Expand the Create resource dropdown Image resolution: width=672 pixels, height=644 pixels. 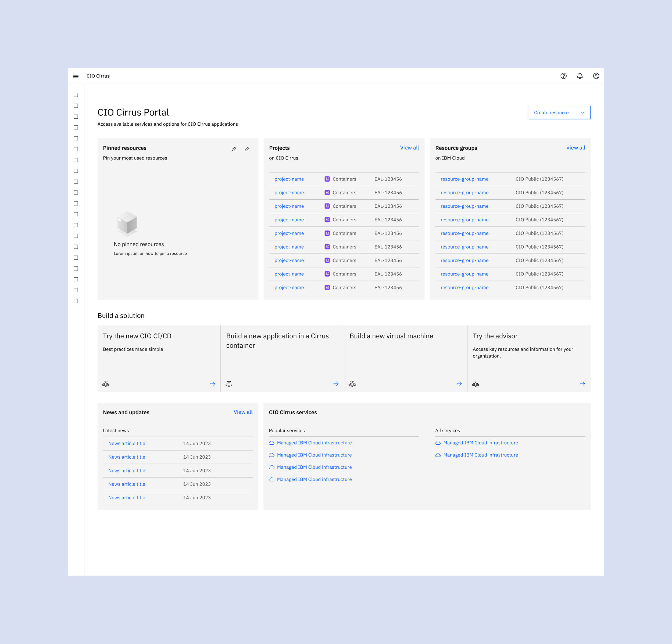click(559, 112)
